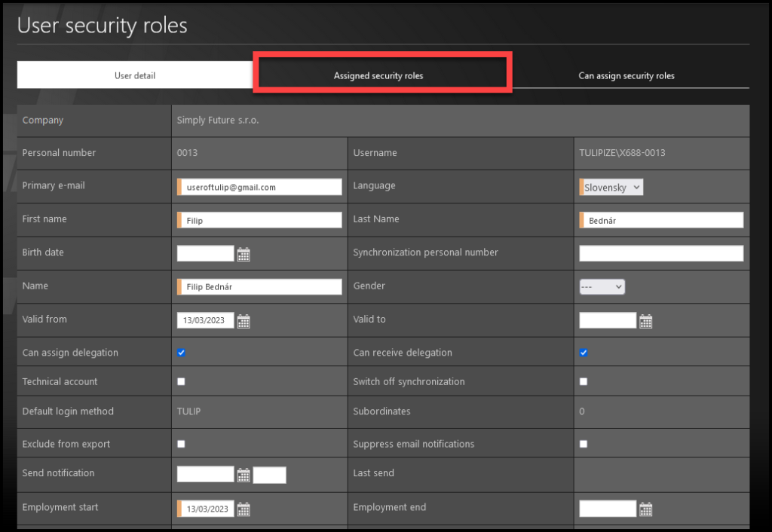The image size is (772, 532).
Task: Open the Valid from calendar icon
Action: click(244, 322)
